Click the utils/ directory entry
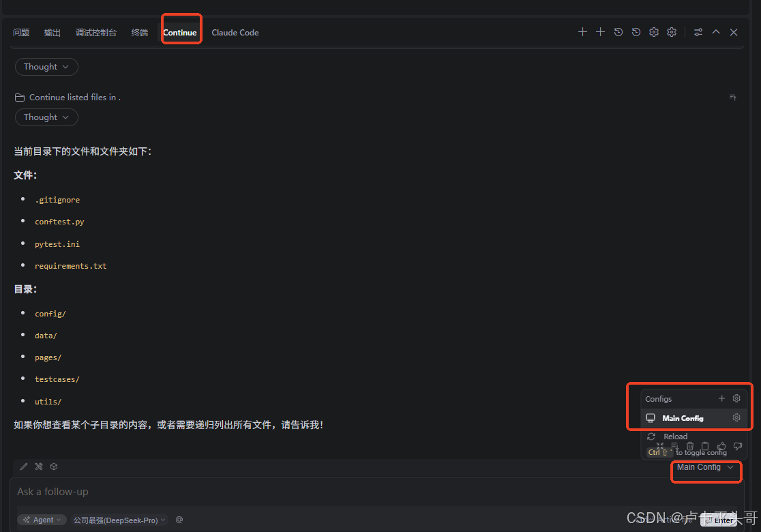Image resolution: width=761 pixels, height=532 pixels. (48, 402)
